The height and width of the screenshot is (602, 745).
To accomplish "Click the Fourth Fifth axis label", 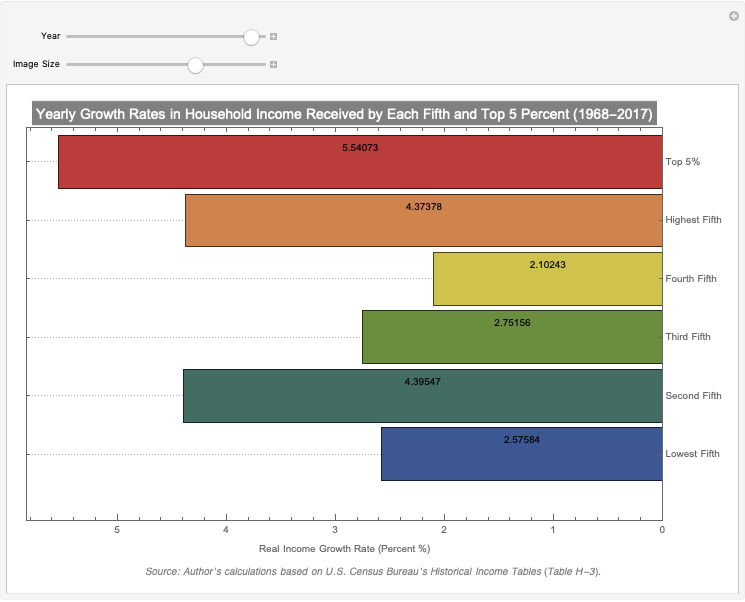I will click(691, 279).
